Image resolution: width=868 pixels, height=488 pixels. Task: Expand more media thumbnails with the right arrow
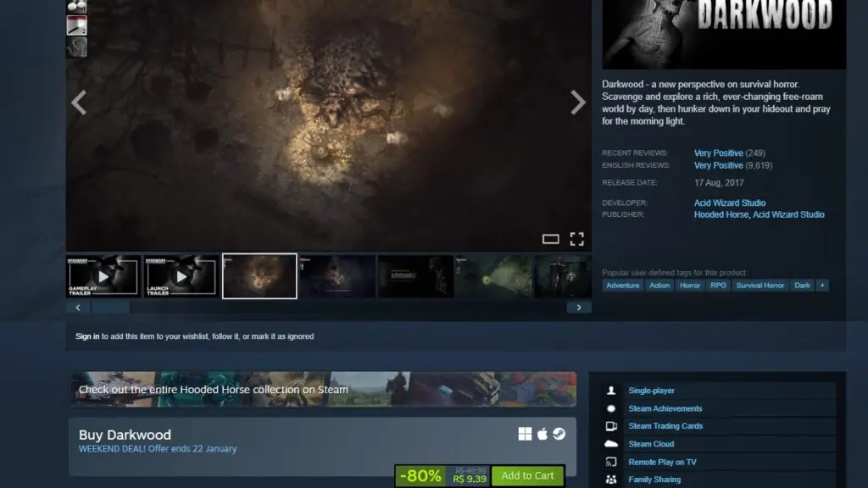(579, 307)
